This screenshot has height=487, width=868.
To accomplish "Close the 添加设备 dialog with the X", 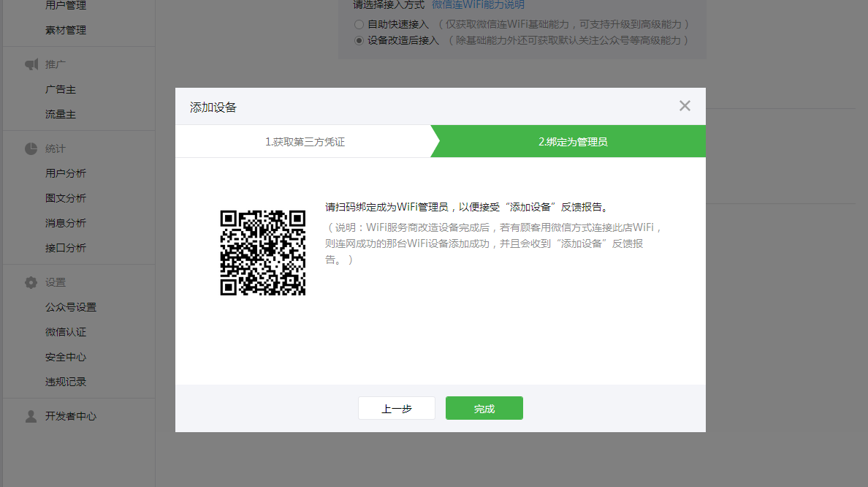I will click(685, 106).
